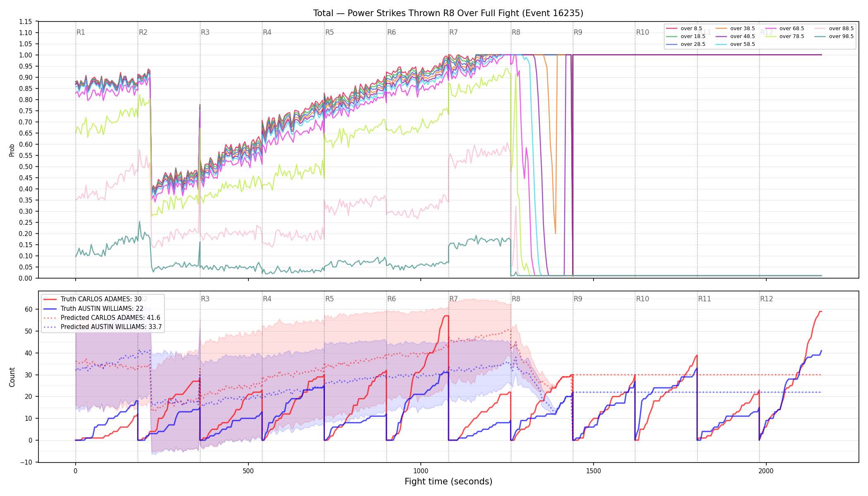Click the 1.15 tick on the Prob axis
This screenshot has width=868, height=496.
tap(26, 21)
